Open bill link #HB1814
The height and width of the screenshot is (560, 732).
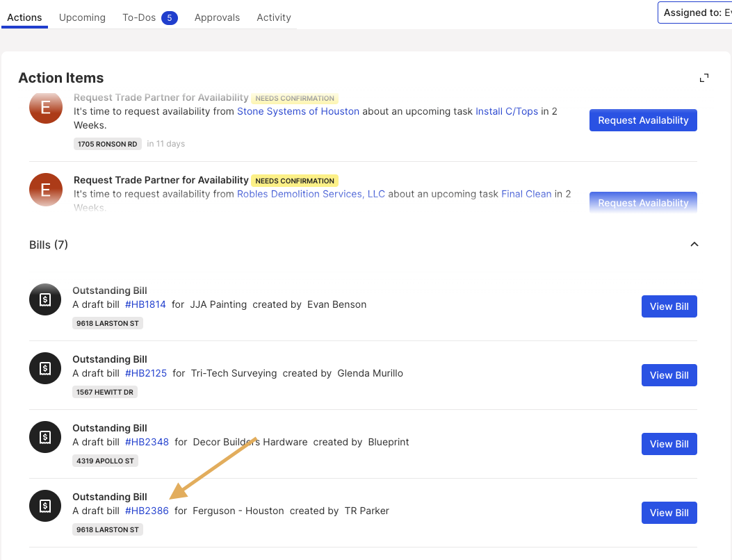(145, 305)
